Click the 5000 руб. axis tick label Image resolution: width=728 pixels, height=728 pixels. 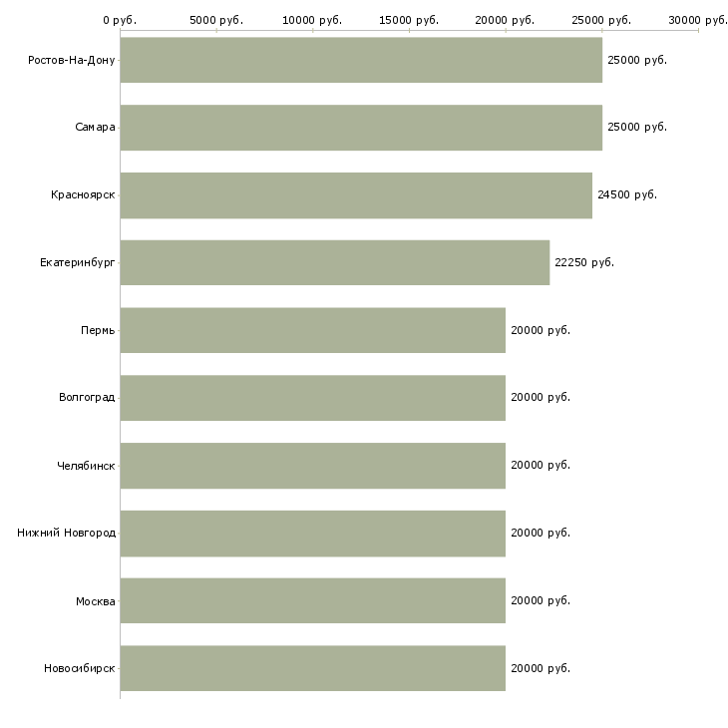coord(215,20)
